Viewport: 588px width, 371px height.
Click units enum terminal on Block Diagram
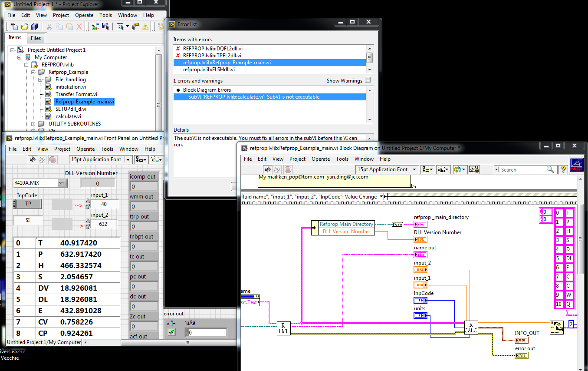[420, 315]
